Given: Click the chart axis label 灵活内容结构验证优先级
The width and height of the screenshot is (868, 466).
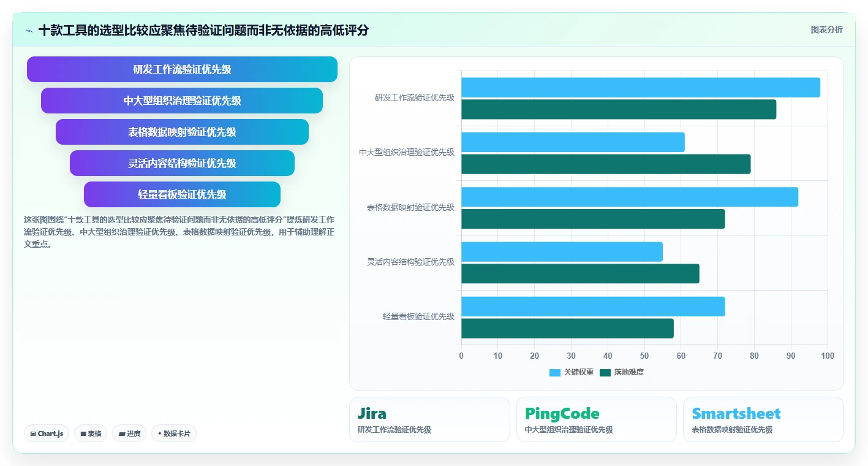Looking at the screenshot, I should tap(410, 262).
